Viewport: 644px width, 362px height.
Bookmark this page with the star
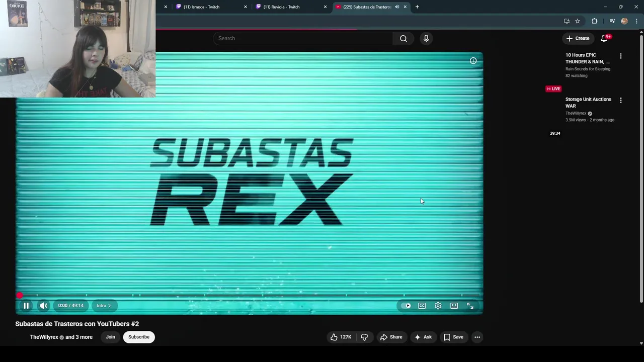tap(578, 21)
